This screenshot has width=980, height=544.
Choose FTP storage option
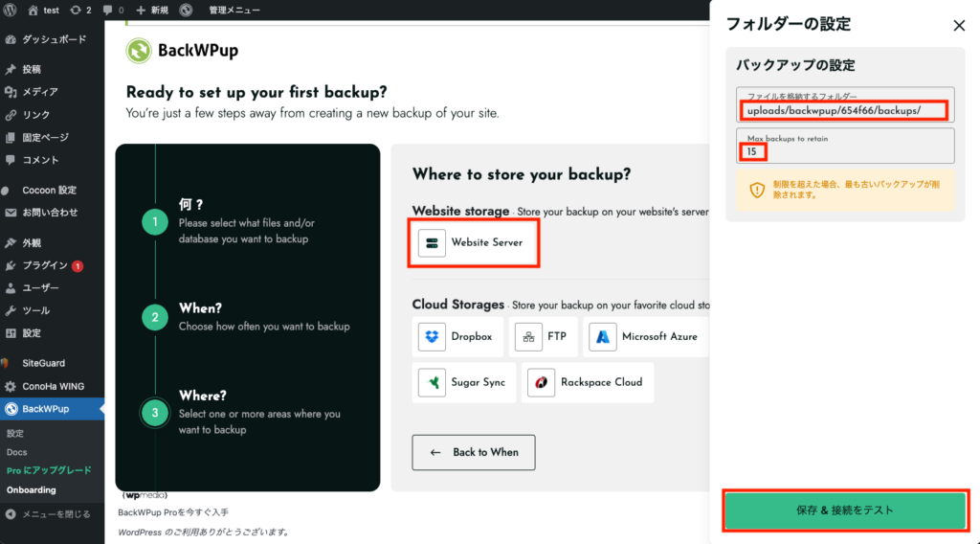point(544,337)
